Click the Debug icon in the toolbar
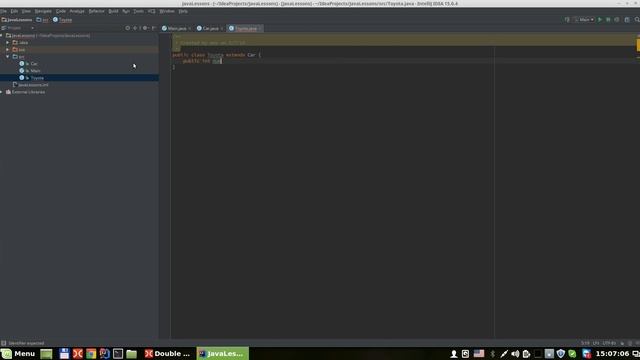This screenshot has width=640, height=360. [x=608, y=20]
